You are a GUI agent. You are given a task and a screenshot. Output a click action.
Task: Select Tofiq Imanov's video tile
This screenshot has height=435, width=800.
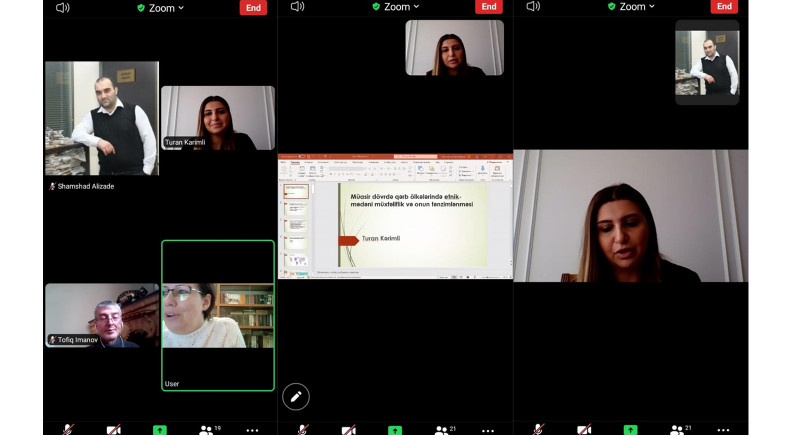click(101, 315)
